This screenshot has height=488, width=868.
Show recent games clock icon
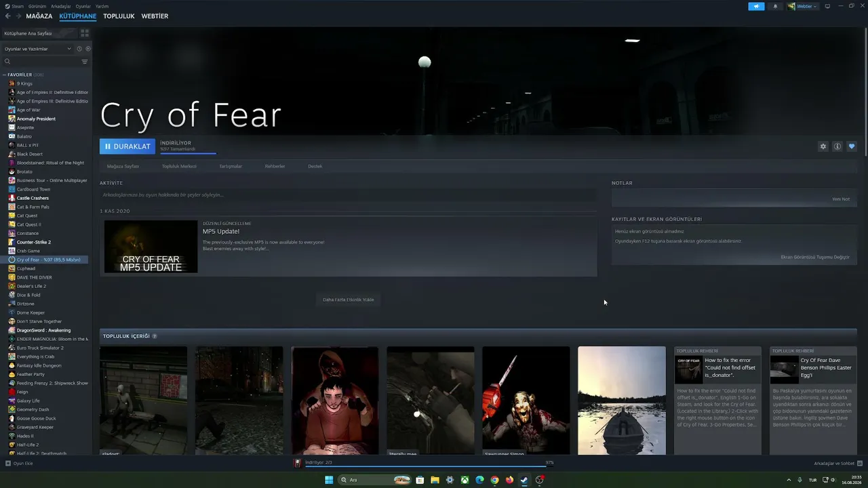point(79,49)
